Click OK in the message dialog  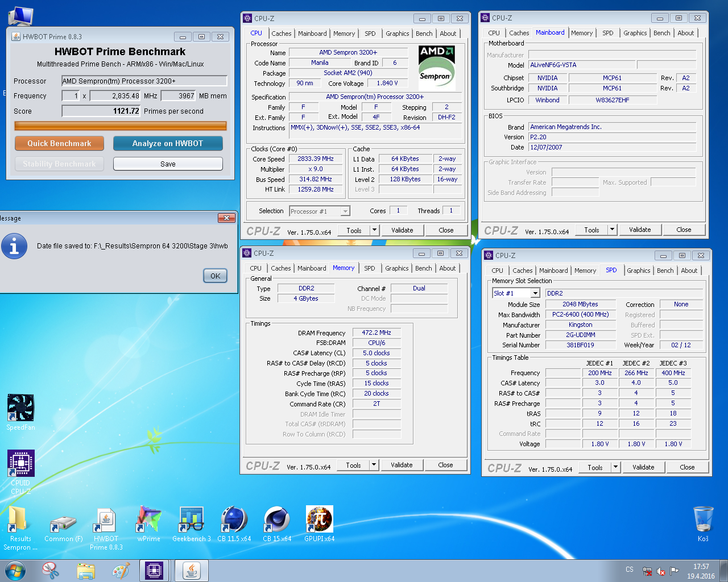216,276
